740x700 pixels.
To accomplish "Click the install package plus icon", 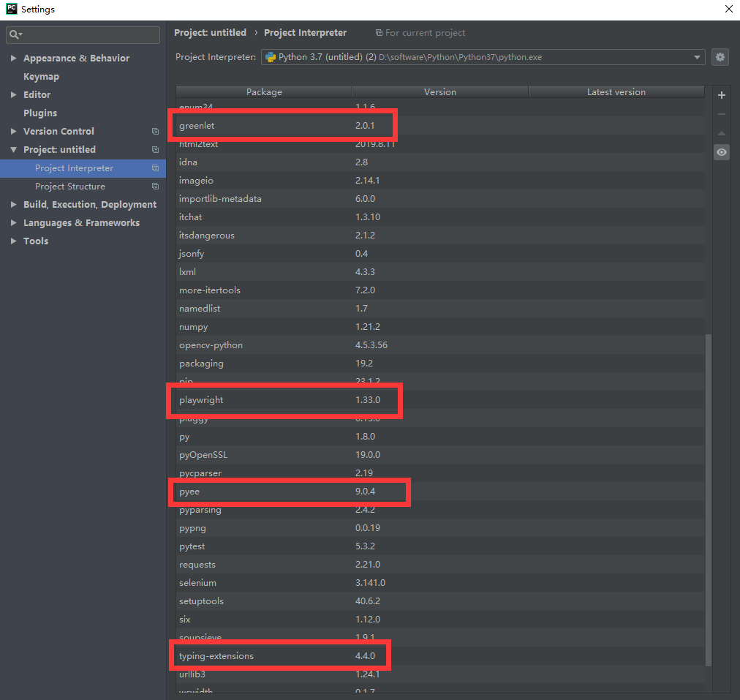I will (x=721, y=95).
